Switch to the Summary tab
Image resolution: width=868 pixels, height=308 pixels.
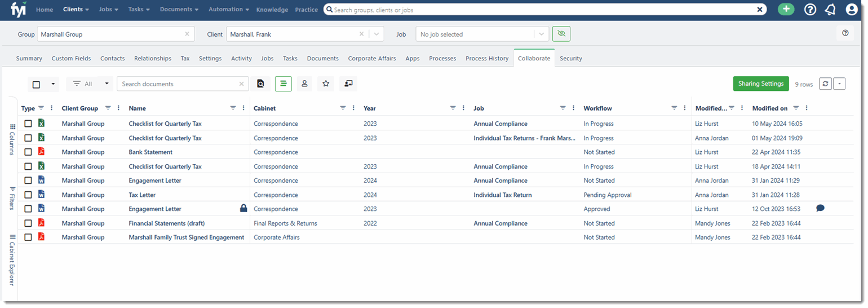(29, 58)
